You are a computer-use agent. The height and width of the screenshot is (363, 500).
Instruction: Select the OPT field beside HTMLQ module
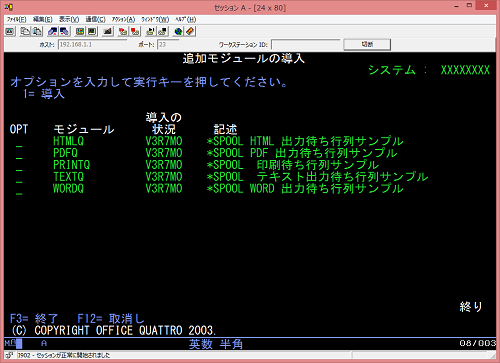click(19, 144)
